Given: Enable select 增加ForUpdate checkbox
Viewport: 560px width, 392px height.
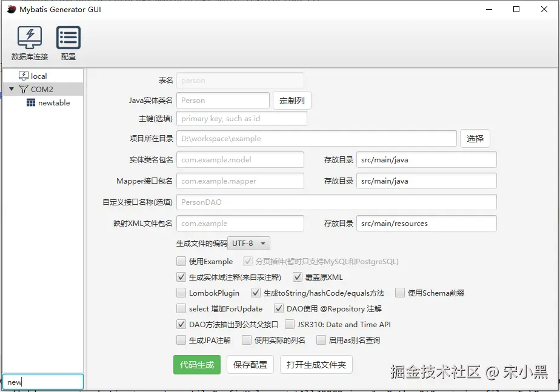Looking at the screenshot, I should point(181,308).
